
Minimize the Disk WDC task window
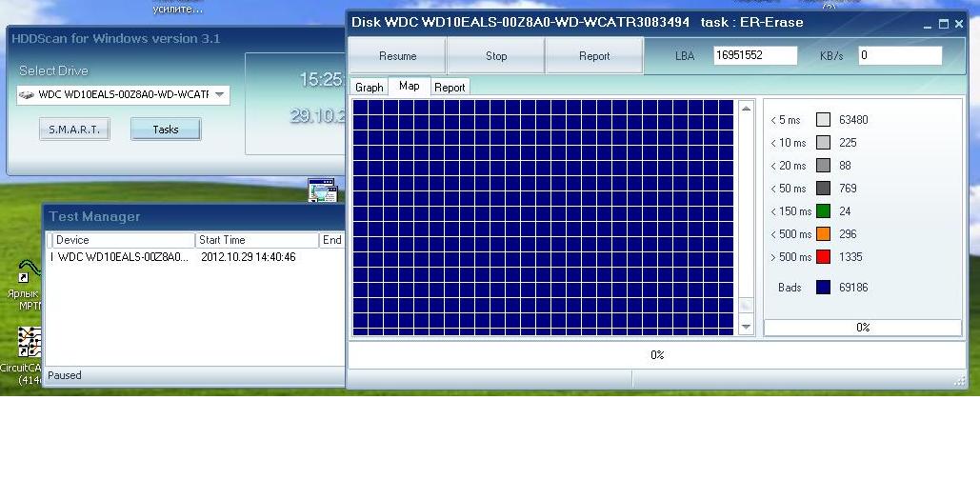point(928,25)
